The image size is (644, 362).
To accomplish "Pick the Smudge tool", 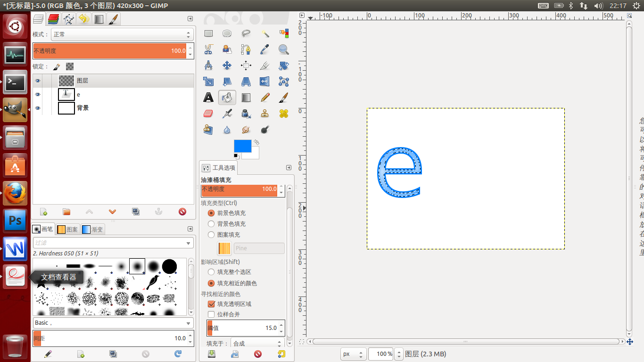I will point(246,130).
